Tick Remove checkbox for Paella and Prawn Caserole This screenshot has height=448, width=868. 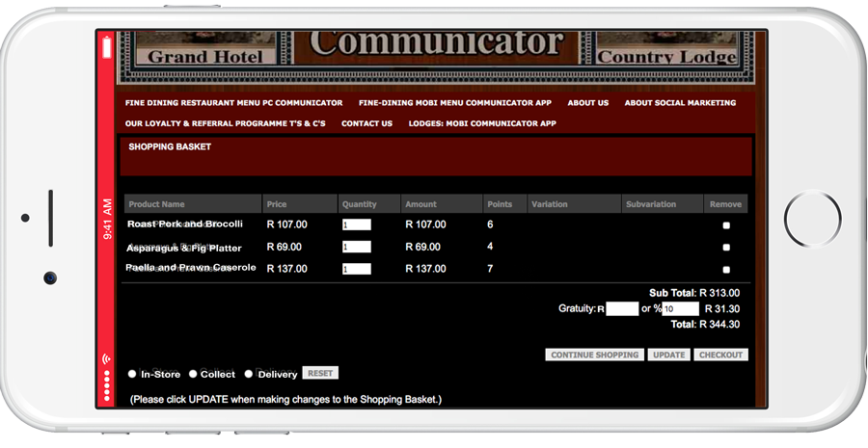coord(726,270)
